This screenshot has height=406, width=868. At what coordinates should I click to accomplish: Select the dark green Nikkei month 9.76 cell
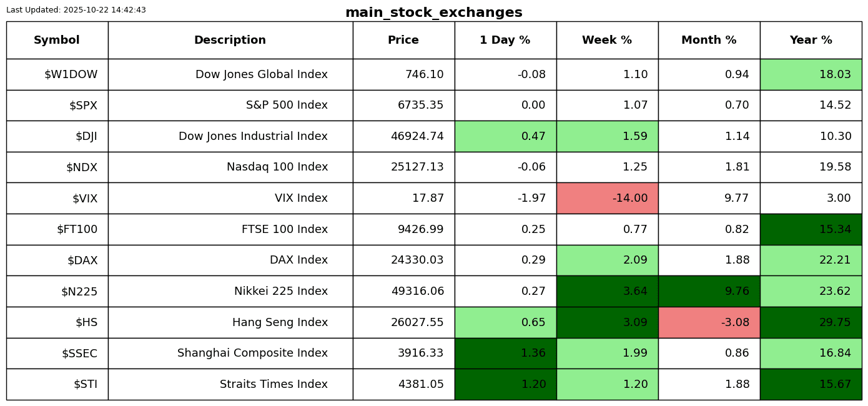709,292
